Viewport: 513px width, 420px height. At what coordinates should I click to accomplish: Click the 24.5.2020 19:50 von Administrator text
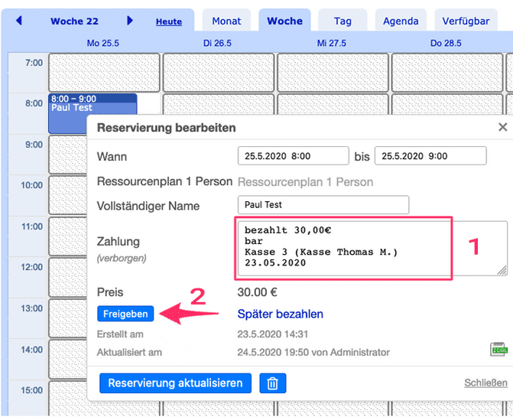coord(313,352)
